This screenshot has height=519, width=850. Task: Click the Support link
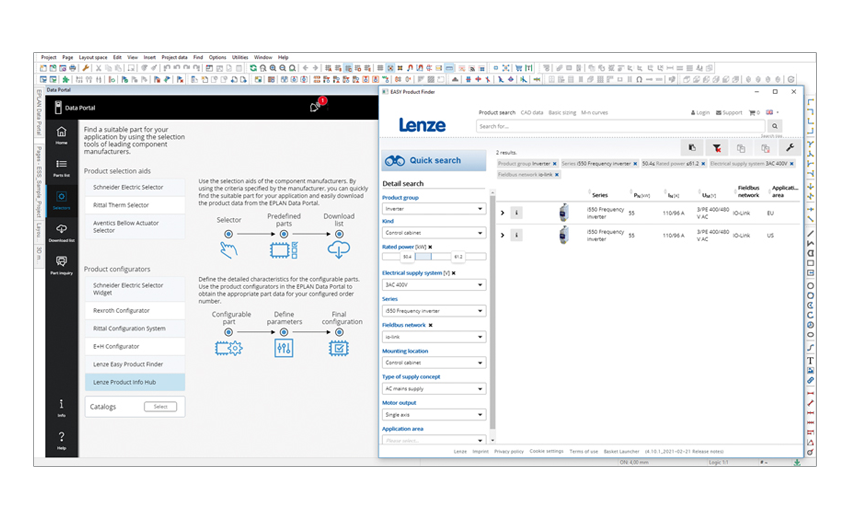click(x=729, y=112)
